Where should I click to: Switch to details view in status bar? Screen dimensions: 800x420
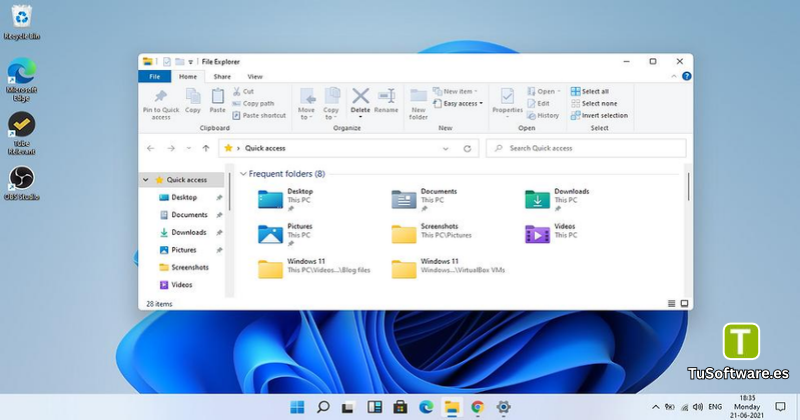pos(671,304)
